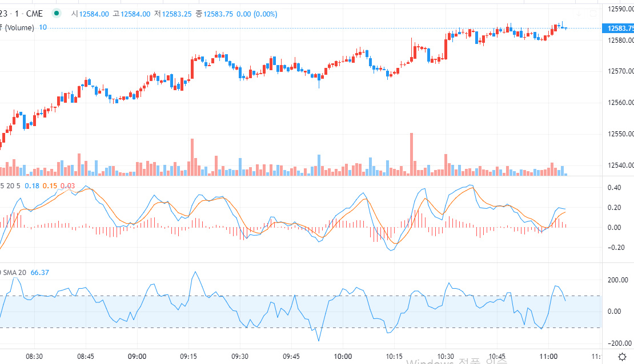Click the orange signal value 0.15
The height and width of the screenshot is (364, 634).
tap(50, 186)
